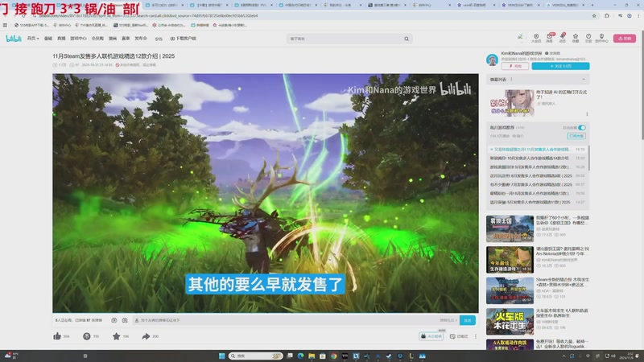Click the 充电 charge button
This screenshot has height=362, width=644.
tap(515, 66)
